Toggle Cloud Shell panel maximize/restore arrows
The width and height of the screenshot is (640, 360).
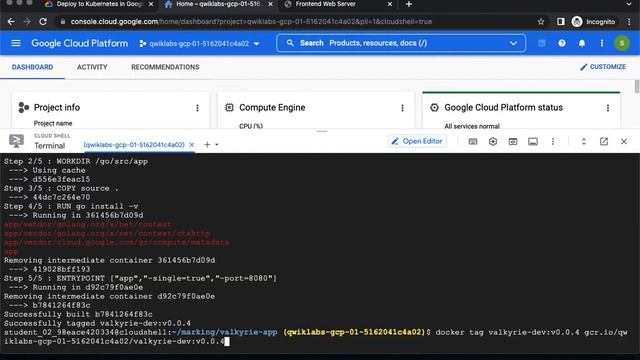(x=584, y=142)
